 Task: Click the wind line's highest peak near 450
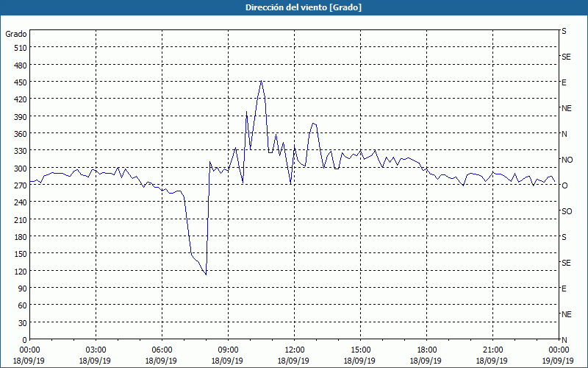[x=261, y=81]
